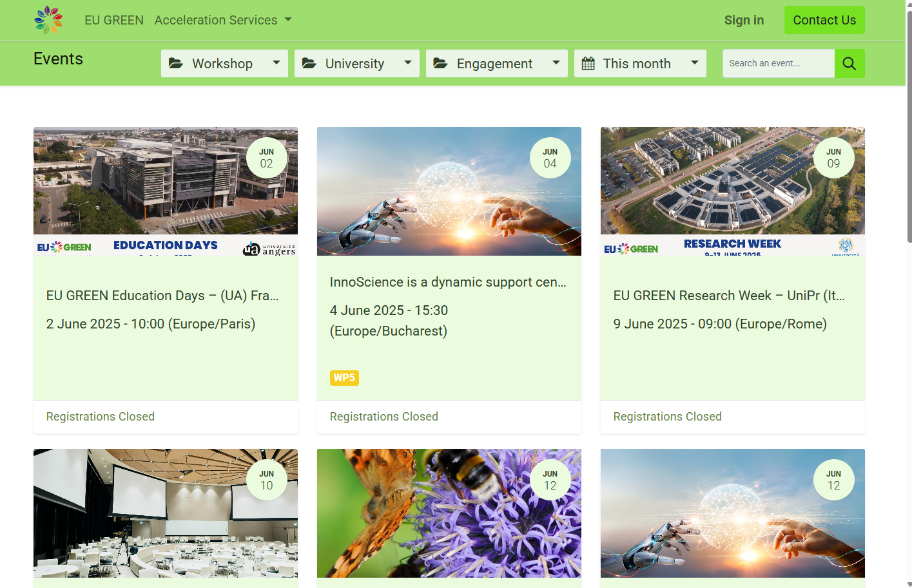Click the calendar icon in This month filter

pyautogui.click(x=588, y=63)
